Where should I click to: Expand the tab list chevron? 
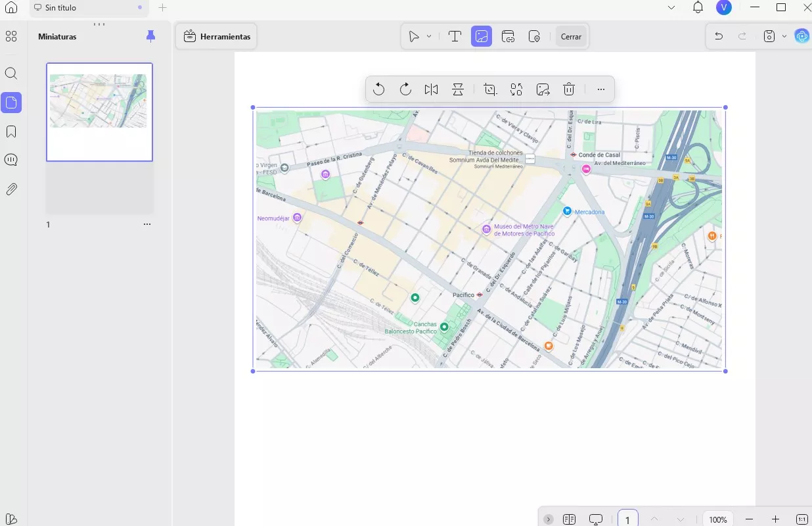pyautogui.click(x=671, y=8)
